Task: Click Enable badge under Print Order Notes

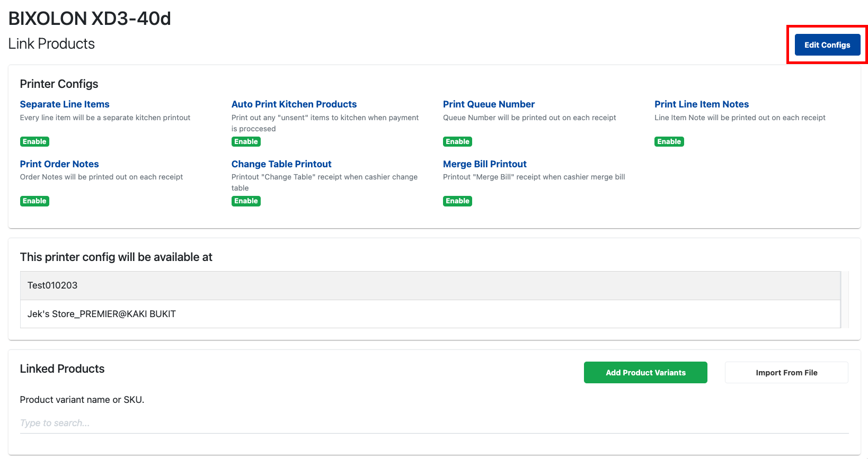Action: pyautogui.click(x=34, y=201)
